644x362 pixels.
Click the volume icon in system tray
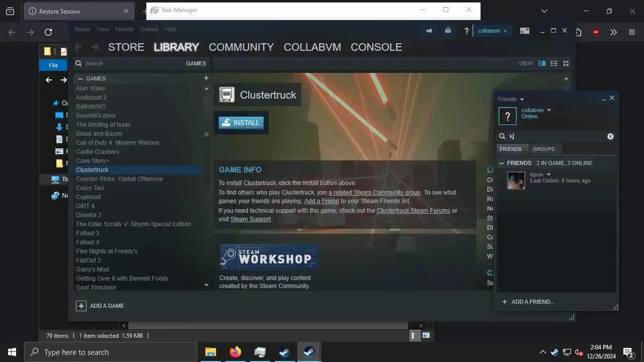[579, 352]
